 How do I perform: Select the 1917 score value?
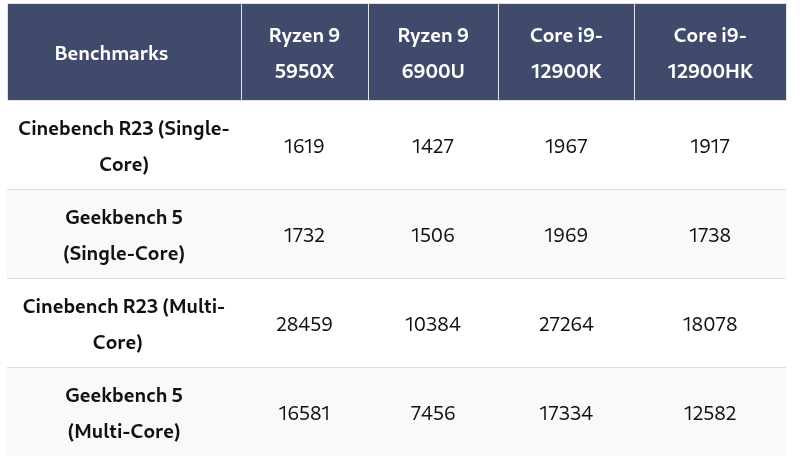click(x=710, y=146)
